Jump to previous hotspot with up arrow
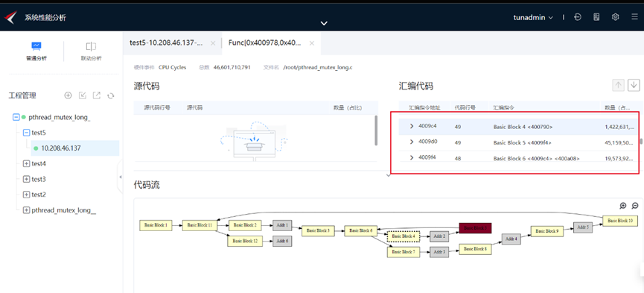 (x=618, y=85)
